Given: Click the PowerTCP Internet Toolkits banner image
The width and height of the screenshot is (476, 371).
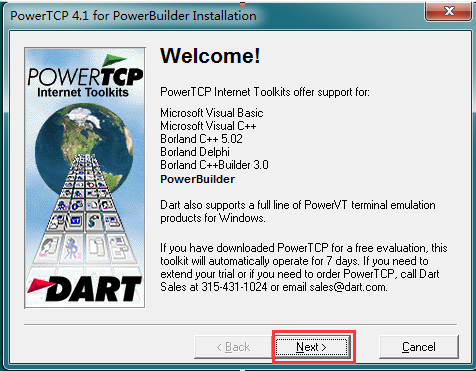Looking at the screenshot, I should [85, 178].
